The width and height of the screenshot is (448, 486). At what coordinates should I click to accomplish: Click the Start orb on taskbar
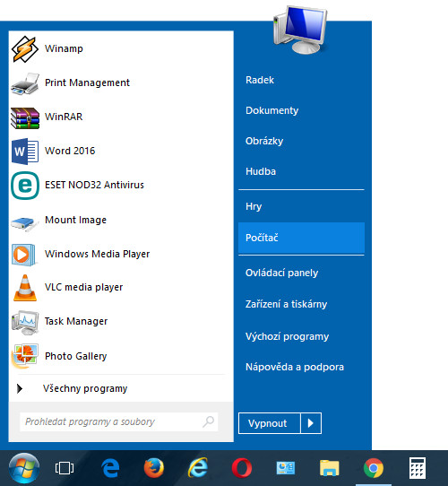click(24, 468)
